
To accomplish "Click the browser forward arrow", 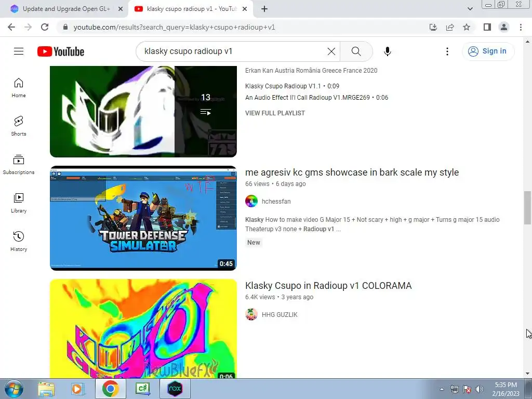I will (x=28, y=27).
